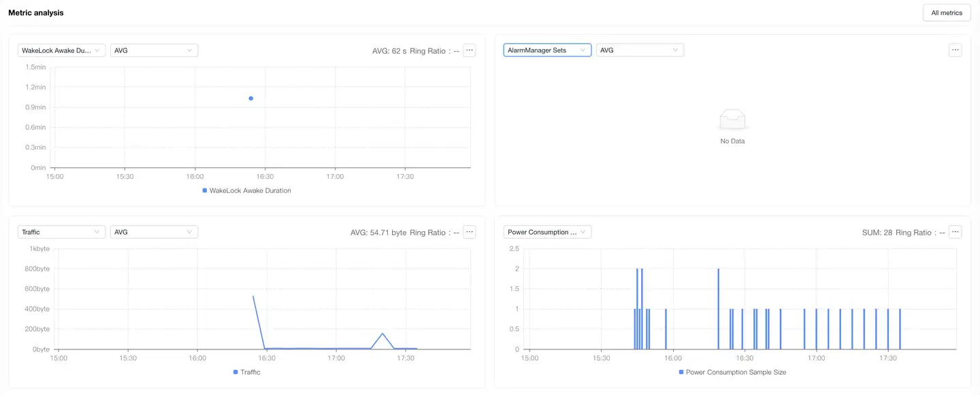Expand the WakeLock Awake Duration metric dropdown
Screen dimensions: 980x395
point(61,50)
